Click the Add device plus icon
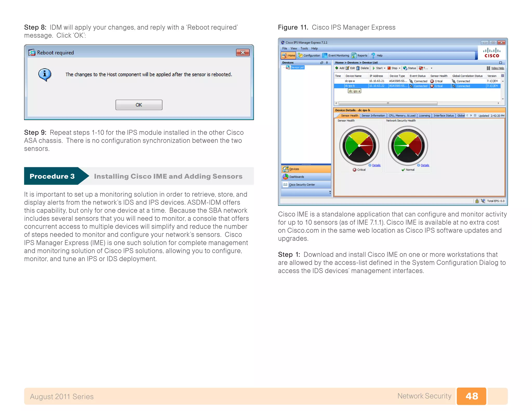The image size is (532, 411). click(337, 68)
